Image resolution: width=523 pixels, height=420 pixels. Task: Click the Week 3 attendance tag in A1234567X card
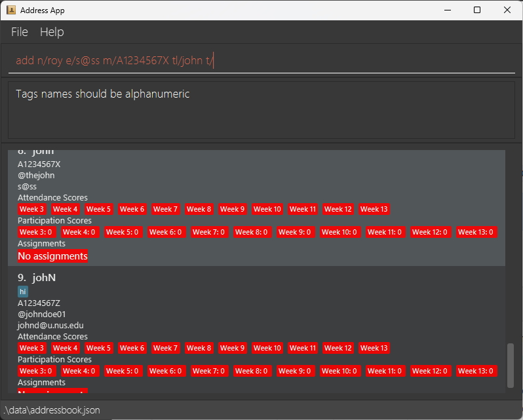tap(31, 209)
